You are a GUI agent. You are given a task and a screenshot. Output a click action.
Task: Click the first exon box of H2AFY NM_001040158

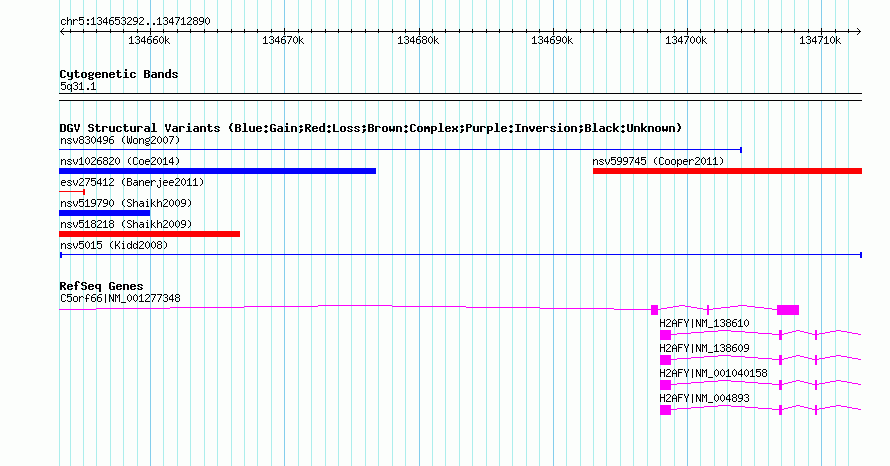point(665,385)
